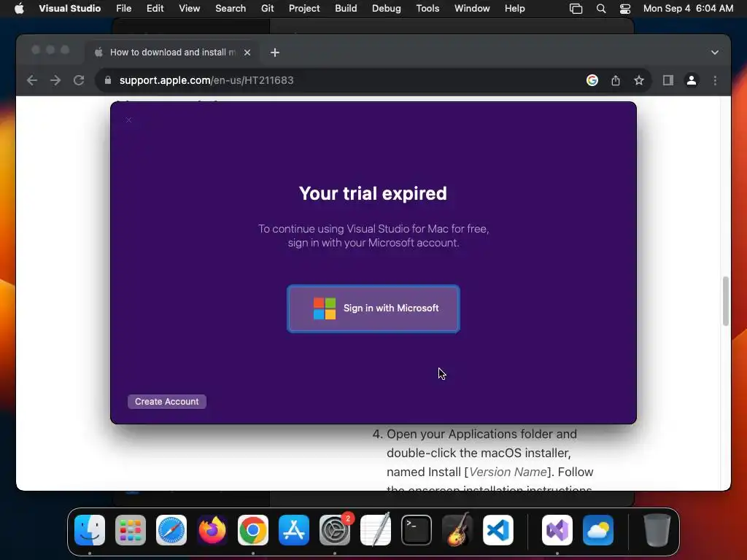Open the Apple menu
747x560 pixels.
19,8
